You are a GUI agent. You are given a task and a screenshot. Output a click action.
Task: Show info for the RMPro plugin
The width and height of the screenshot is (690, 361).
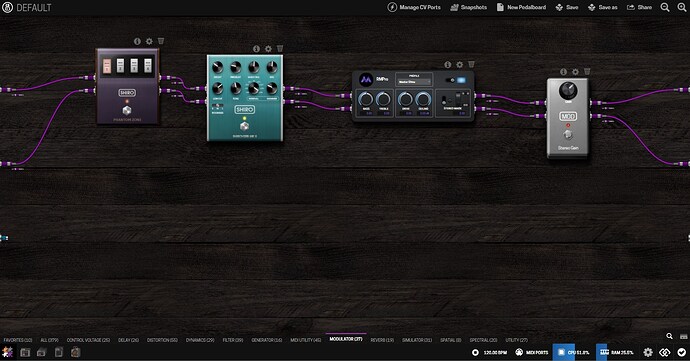(x=448, y=65)
